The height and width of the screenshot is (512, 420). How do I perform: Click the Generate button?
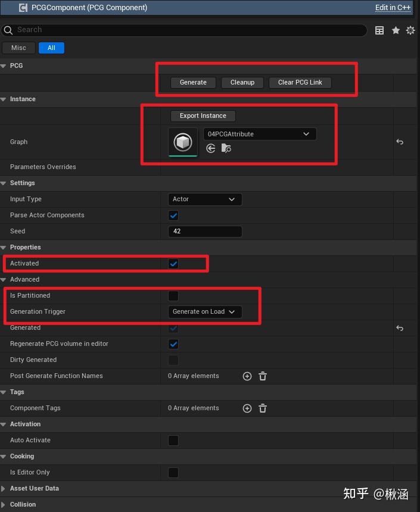(193, 83)
